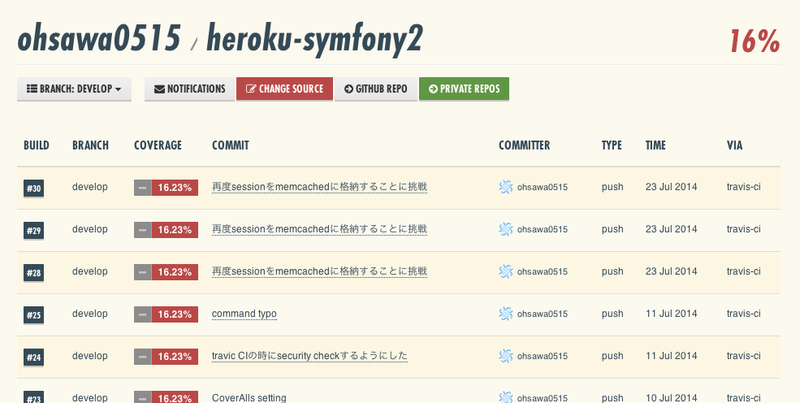The width and height of the screenshot is (800, 403).
Task: Click '11 Jul 2014' in build #25 row
Action: pyautogui.click(x=671, y=313)
